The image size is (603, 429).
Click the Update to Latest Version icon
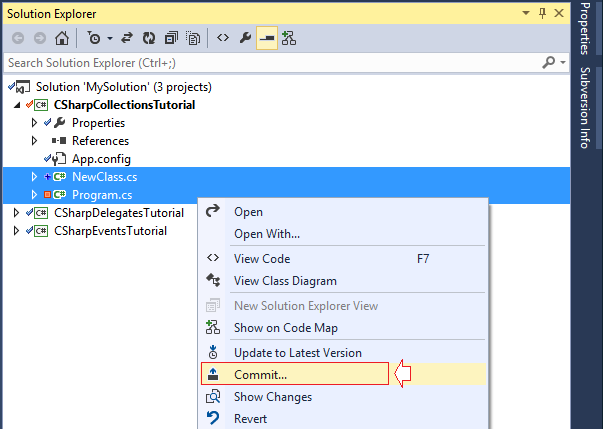point(213,352)
